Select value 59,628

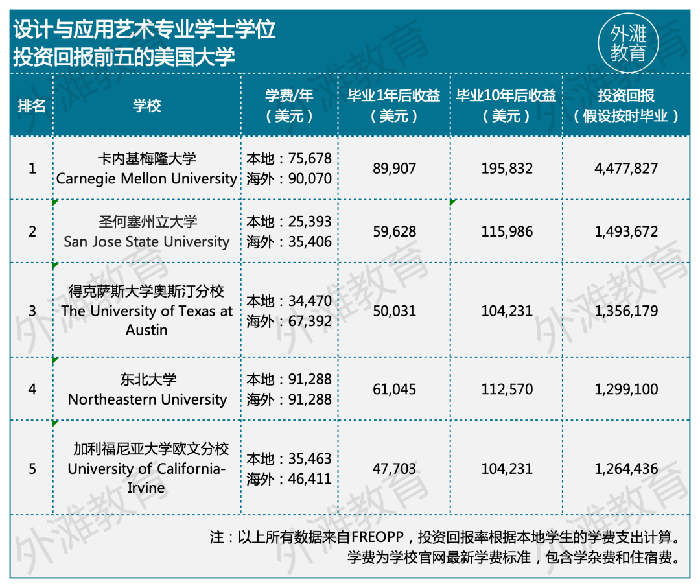pyautogui.click(x=394, y=231)
